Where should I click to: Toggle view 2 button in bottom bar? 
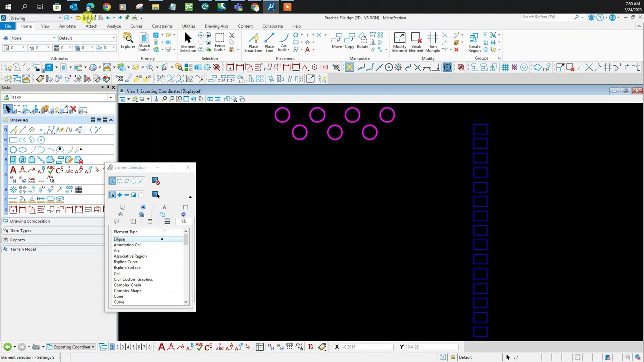point(117,347)
